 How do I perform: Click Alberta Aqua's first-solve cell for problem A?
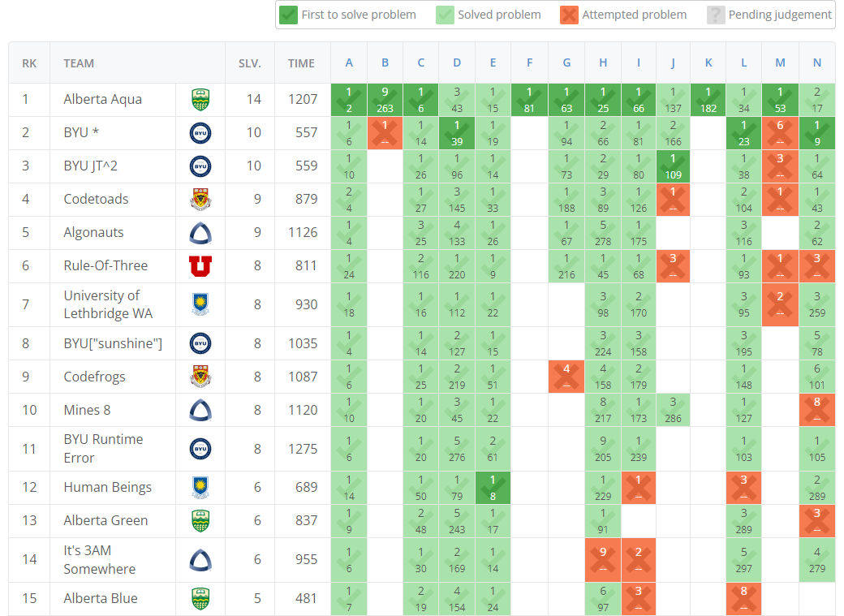pyautogui.click(x=348, y=99)
